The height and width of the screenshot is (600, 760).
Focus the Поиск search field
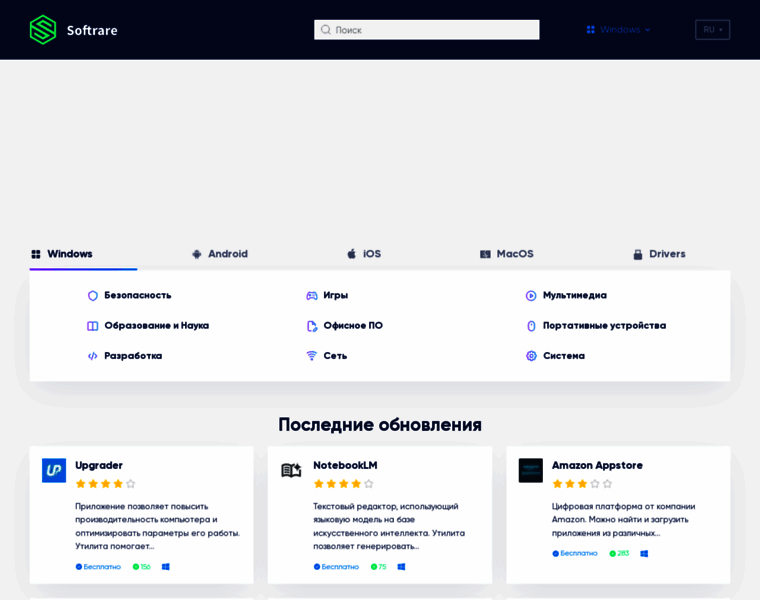[x=427, y=30]
